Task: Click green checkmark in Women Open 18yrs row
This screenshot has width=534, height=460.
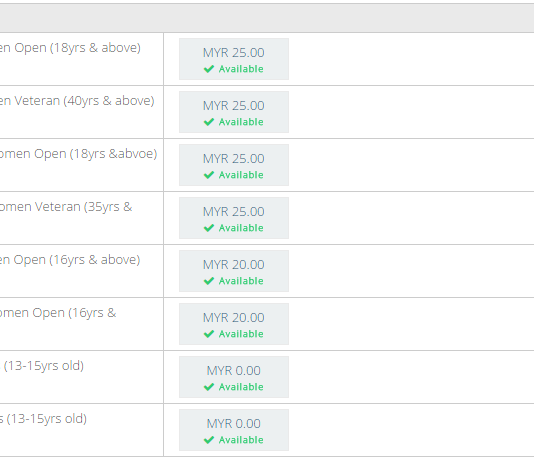Action: (209, 175)
